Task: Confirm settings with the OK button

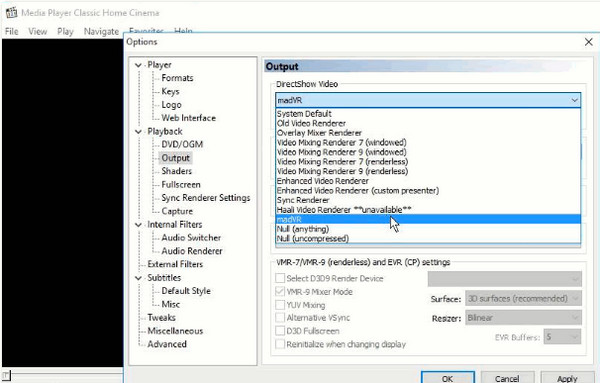Action: pos(447,378)
